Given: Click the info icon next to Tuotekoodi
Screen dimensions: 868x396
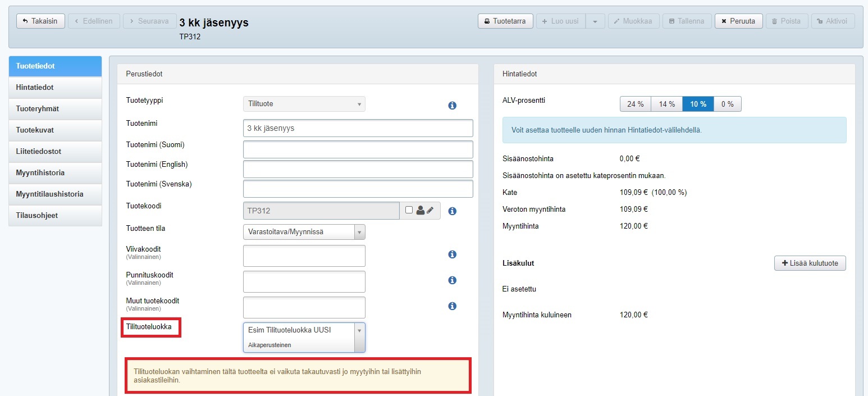Looking at the screenshot, I should (452, 211).
